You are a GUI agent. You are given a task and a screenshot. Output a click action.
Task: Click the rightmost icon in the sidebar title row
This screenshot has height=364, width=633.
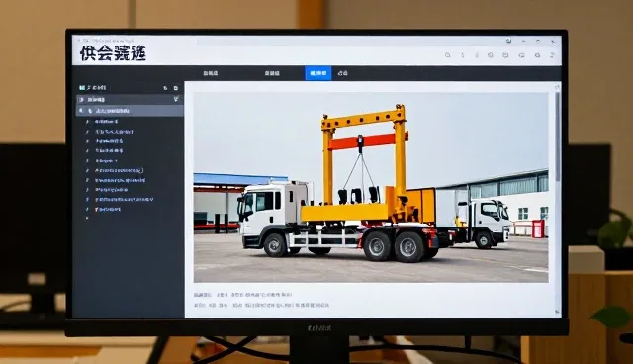click(176, 88)
